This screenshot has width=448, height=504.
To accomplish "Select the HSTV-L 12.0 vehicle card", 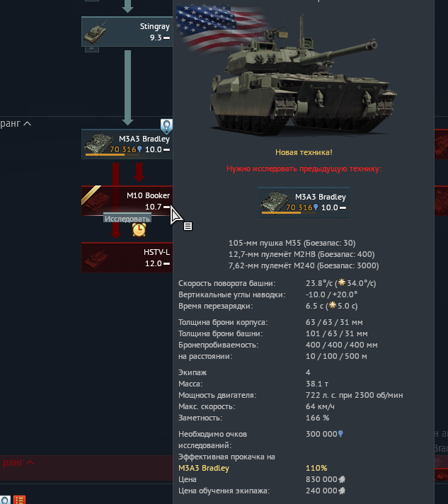I will pos(127,258).
